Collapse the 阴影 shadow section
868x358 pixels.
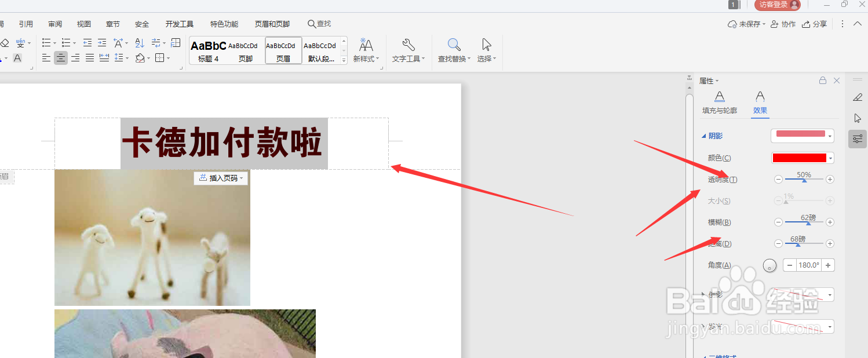point(712,136)
